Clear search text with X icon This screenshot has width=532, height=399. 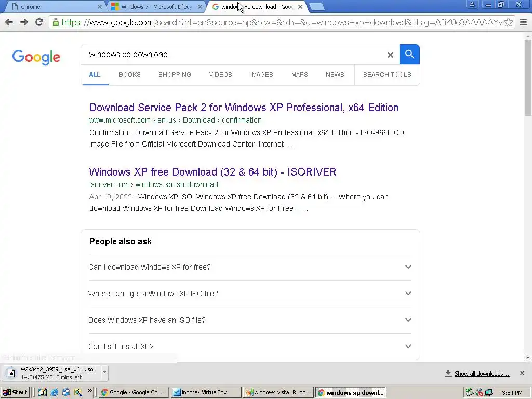pos(390,55)
